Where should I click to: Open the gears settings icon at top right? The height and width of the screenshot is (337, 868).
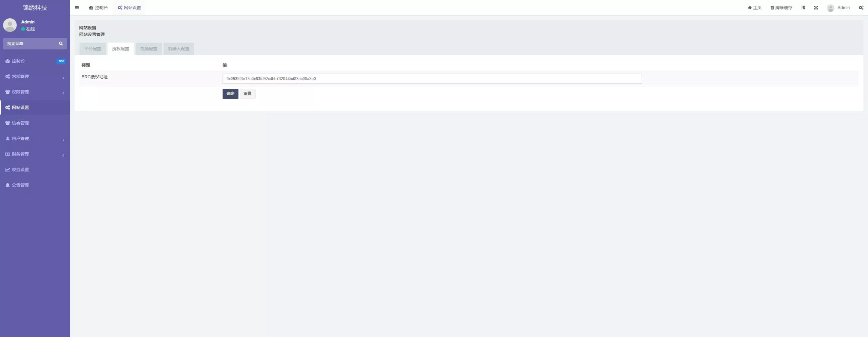861,8
